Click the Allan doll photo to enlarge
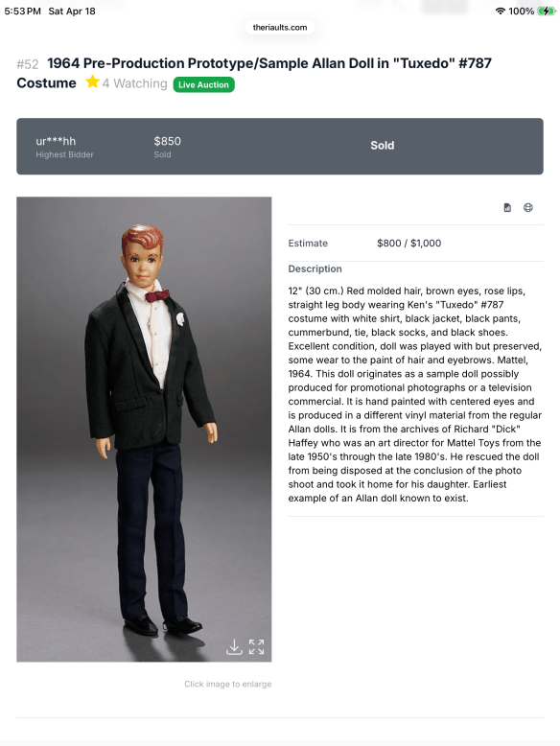Viewport: 560px width, 746px height. tap(144, 430)
